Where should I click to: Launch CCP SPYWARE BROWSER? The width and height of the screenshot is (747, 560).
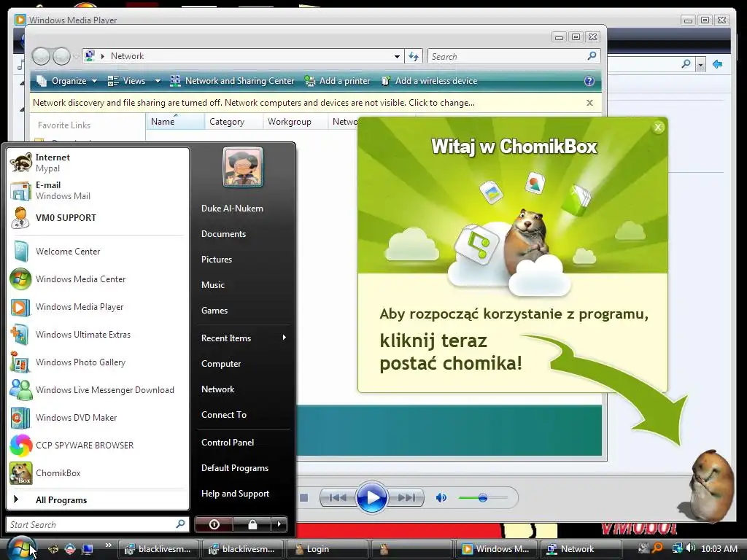tap(97, 446)
